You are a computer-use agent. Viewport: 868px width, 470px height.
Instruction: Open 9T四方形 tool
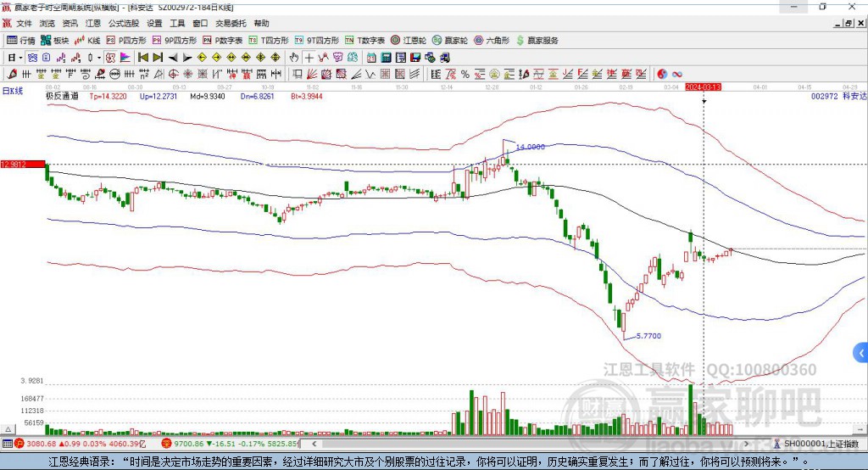317,41
